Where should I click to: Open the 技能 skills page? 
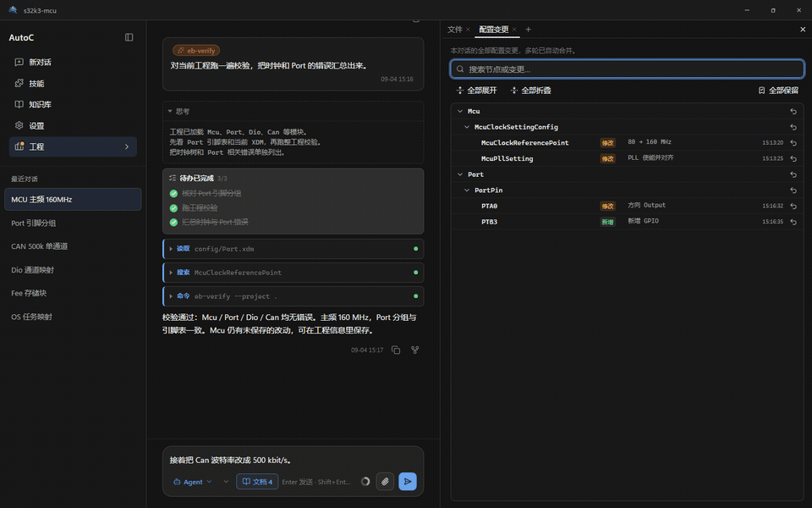73,84
